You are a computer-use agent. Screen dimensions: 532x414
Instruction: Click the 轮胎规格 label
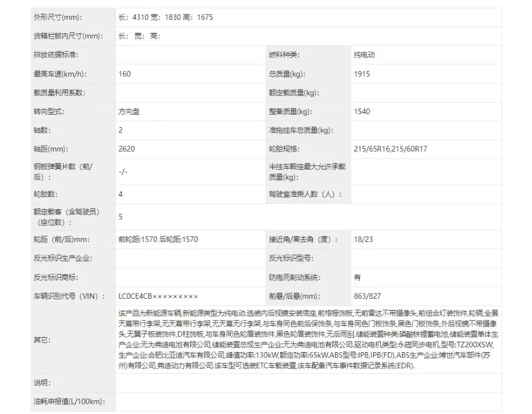coord(284,149)
